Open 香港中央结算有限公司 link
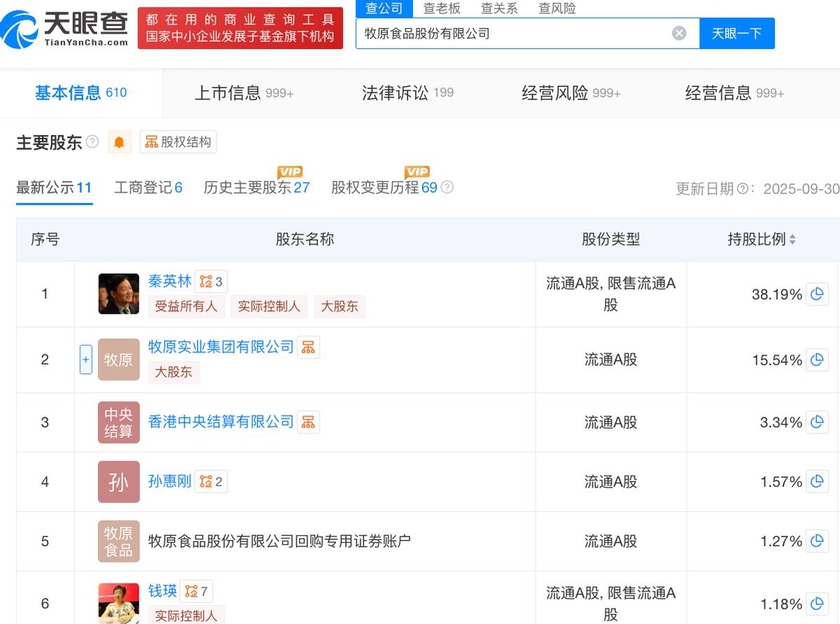The image size is (840, 624). click(220, 422)
